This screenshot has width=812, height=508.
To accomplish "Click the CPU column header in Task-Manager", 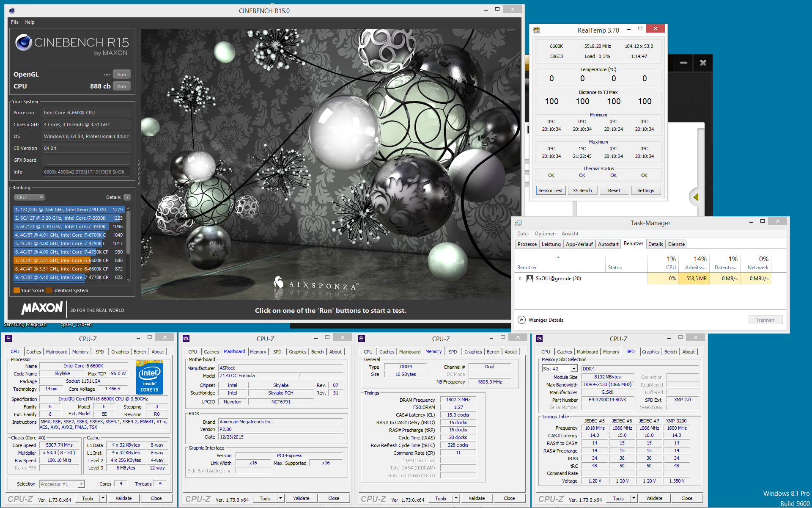I will pos(663,262).
